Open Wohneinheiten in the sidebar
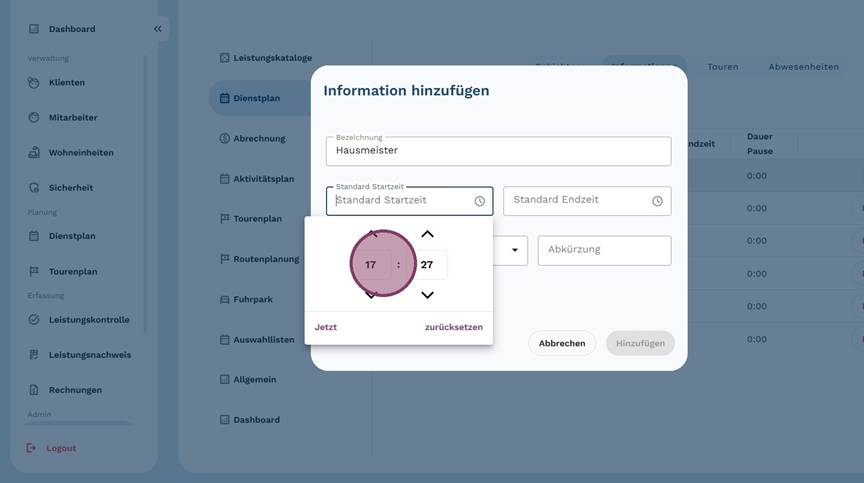This screenshot has height=483, width=864. pyautogui.click(x=81, y=153)
